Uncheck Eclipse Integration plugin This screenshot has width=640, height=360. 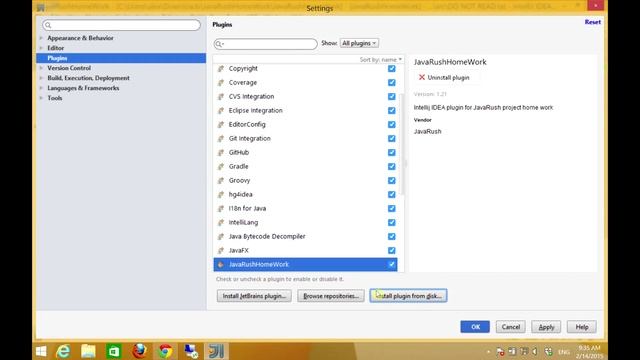tap(391, 111)
